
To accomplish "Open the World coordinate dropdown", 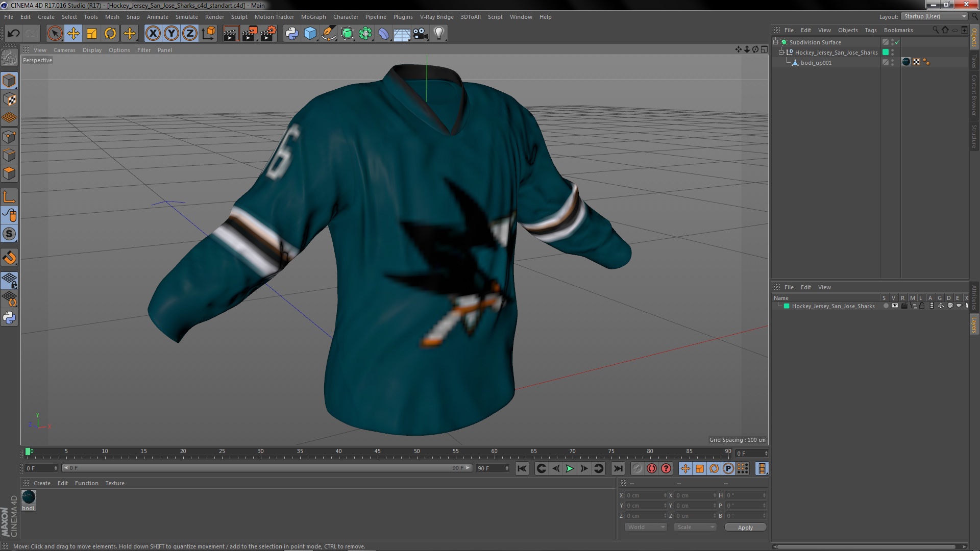I will [645, 527].
